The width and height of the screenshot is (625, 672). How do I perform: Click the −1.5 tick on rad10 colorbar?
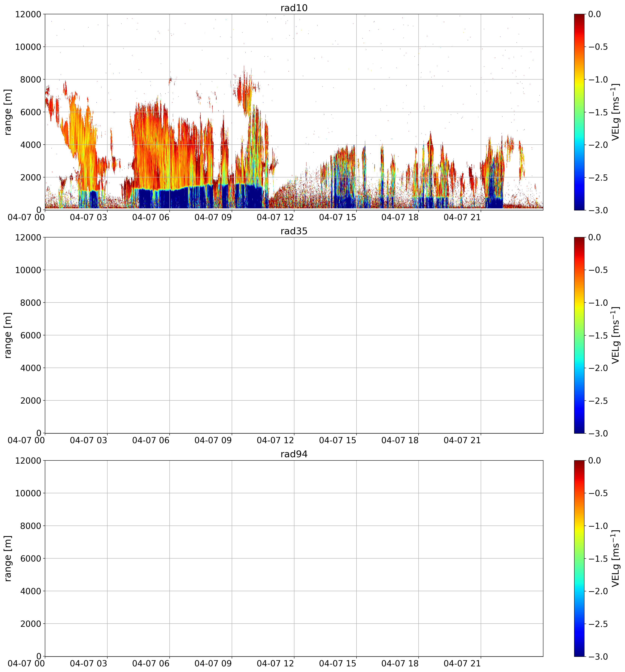point(598,112)
